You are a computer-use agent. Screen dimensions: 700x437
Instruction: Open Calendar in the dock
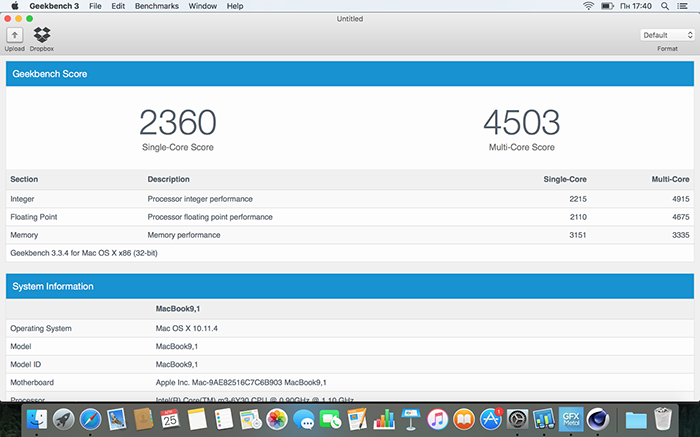point(170,419)
